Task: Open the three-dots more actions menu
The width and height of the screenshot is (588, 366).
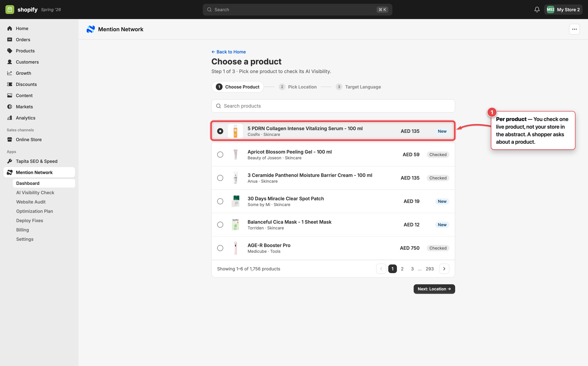Action: (x=574, y=29)
